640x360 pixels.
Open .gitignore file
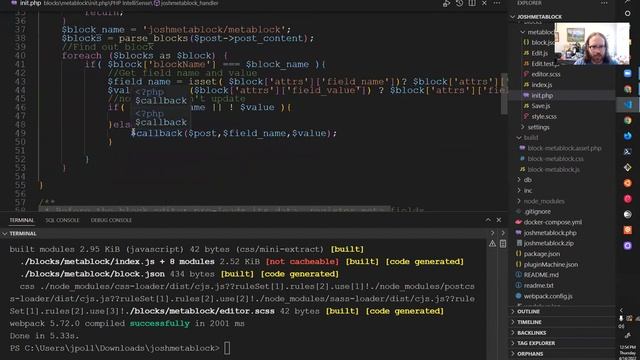pyautogui.click(x=537, y=212)
